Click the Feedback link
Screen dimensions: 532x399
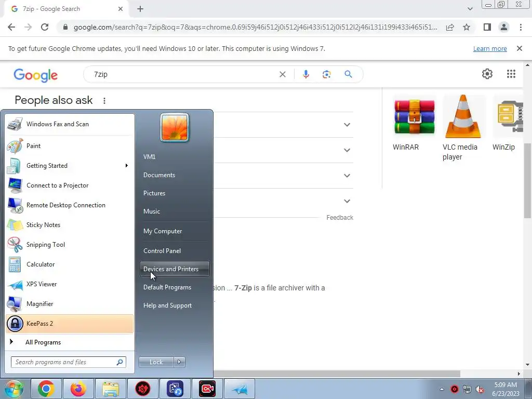[340, 218]
